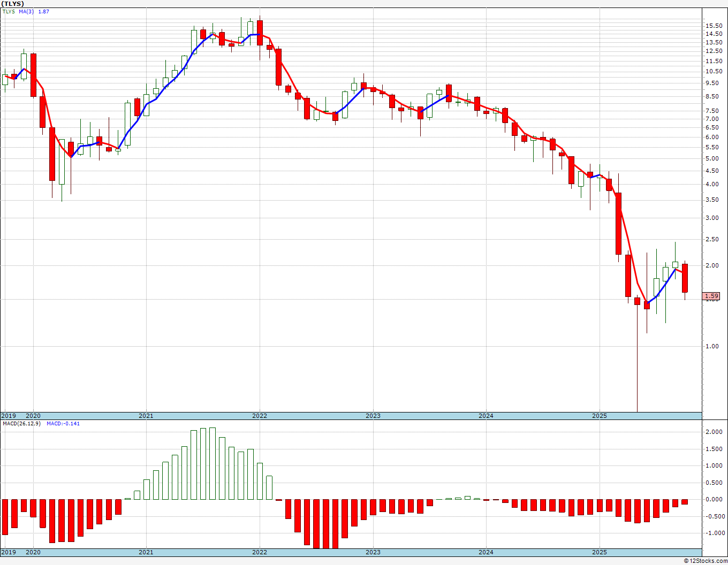Screen dimensions: 728x565
Task: Click the "10.50" price axis label
Action: [713, 72]
